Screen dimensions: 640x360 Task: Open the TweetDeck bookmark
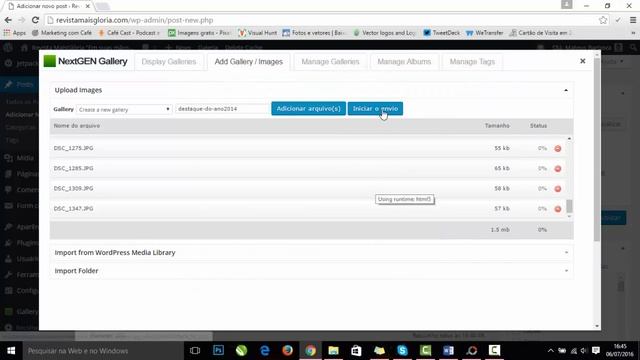pos(442,33)
